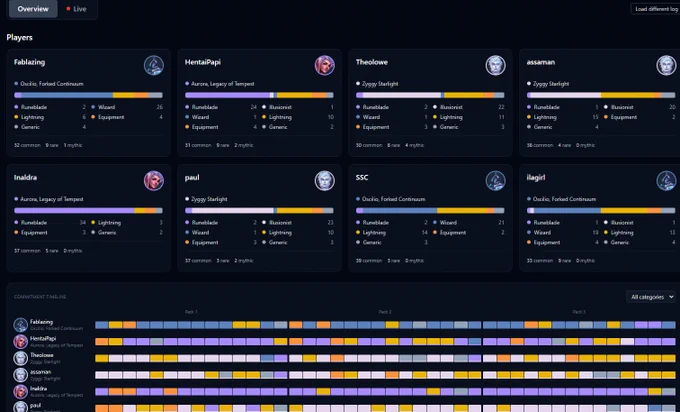Click the Illusionist legend entry on paul's card
680x412 pixels.
coord(298,222)
